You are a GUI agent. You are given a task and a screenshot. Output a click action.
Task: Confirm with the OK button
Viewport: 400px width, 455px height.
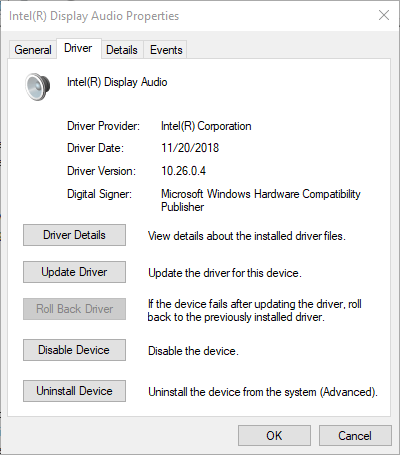click(x=274, y=436)
